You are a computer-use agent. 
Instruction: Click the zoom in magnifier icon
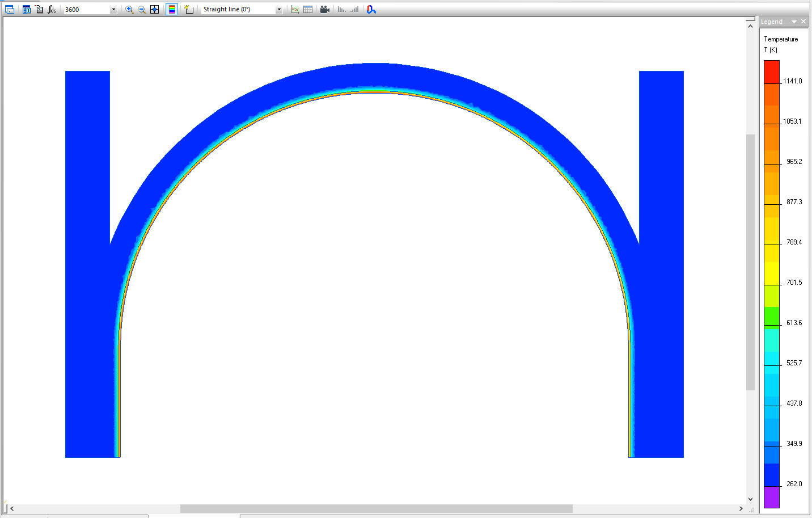[x=129, y=9]
